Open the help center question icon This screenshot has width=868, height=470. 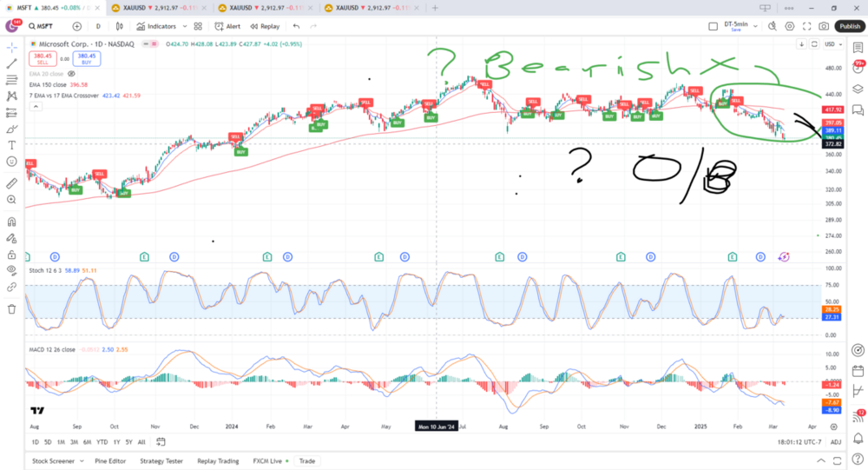pos(858,459)
